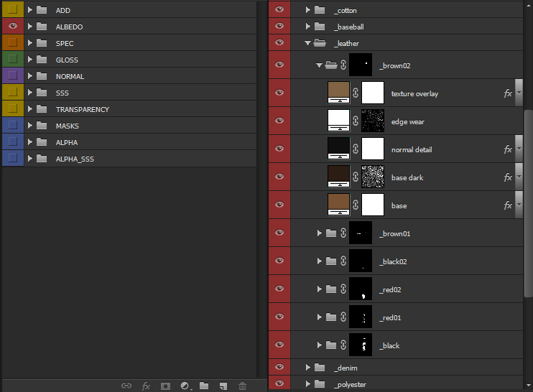
Task: Select the _black group name
Action: point(389,345)
